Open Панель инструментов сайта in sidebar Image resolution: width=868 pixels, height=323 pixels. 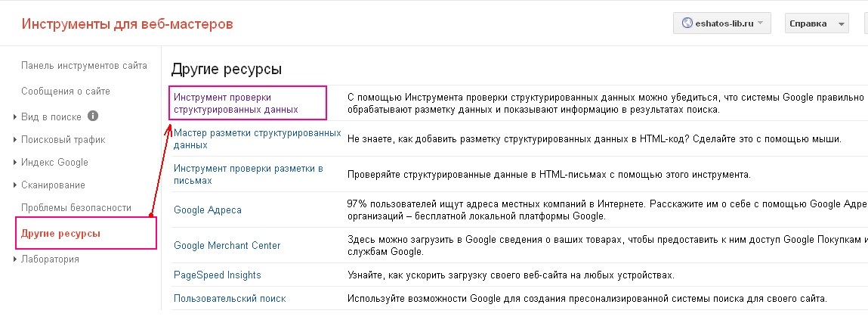pyautogui.click(x=84, y=66)
